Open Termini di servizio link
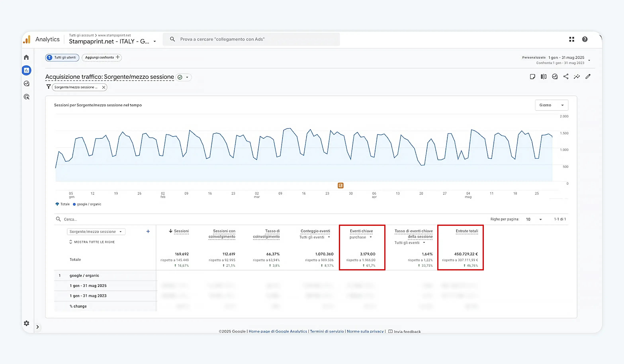The width and height of the screenshot is (624, 364). [327, 331]
